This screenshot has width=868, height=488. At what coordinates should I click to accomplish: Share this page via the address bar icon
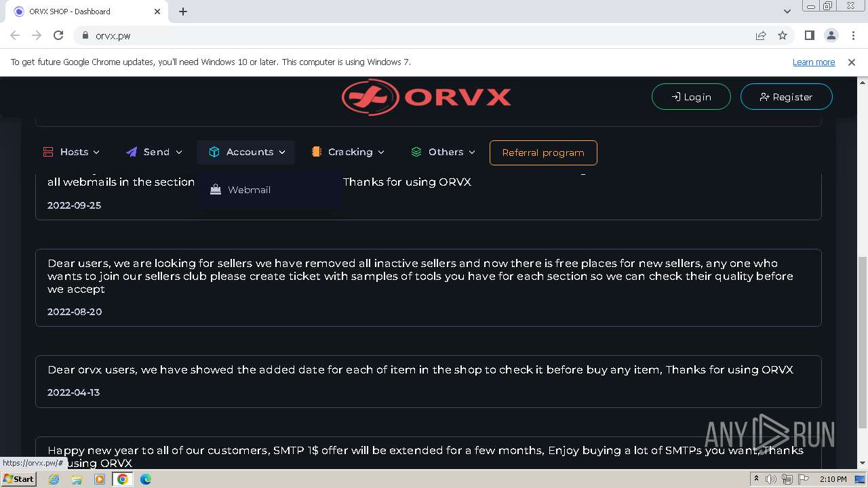tap(761, 36)
